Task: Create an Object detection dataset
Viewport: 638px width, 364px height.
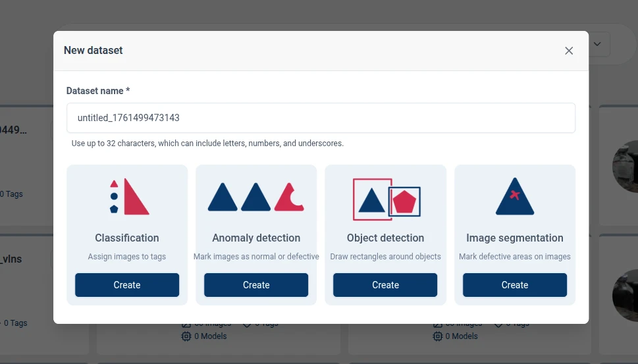Action: click(x=385, y=285)
